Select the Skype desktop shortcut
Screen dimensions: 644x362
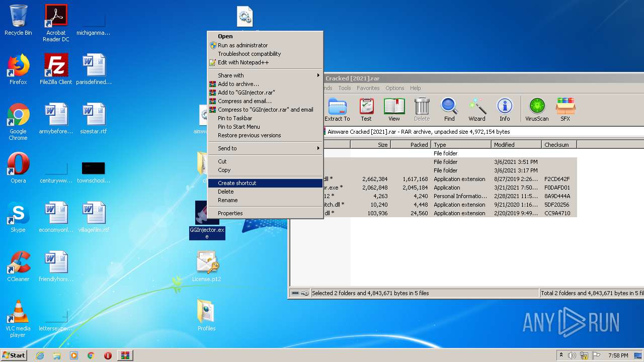click(x=18, y=217)
